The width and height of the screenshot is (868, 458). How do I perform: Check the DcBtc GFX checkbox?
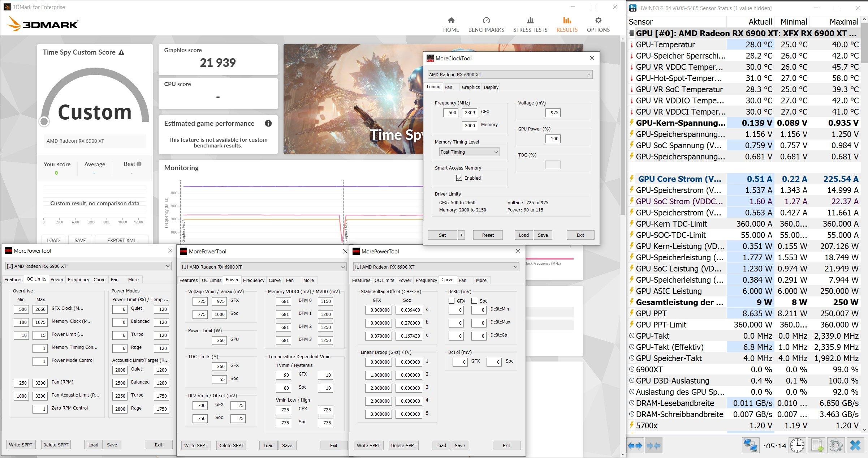(x=452, y=301)
